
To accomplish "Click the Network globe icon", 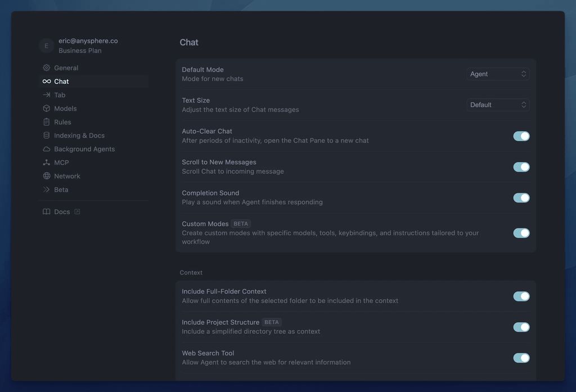I will tap(47, 176).
